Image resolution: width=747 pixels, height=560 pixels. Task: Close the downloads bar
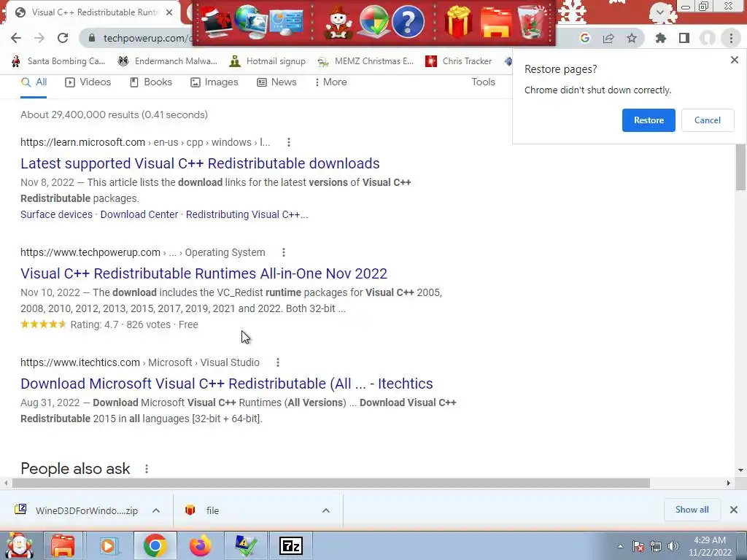[x=734, y=510]
